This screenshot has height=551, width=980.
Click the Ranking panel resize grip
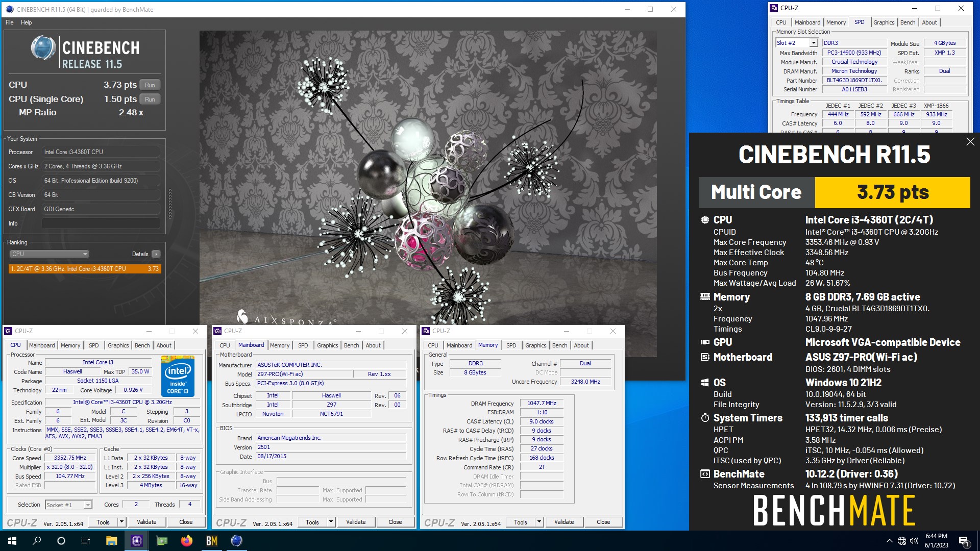tap(170, 204)
